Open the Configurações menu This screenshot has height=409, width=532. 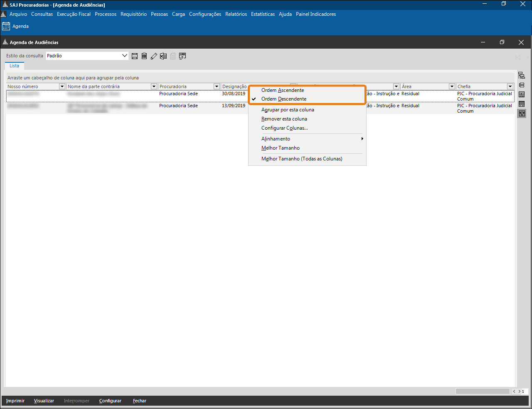pyautogui.click(x=205, y=14)
